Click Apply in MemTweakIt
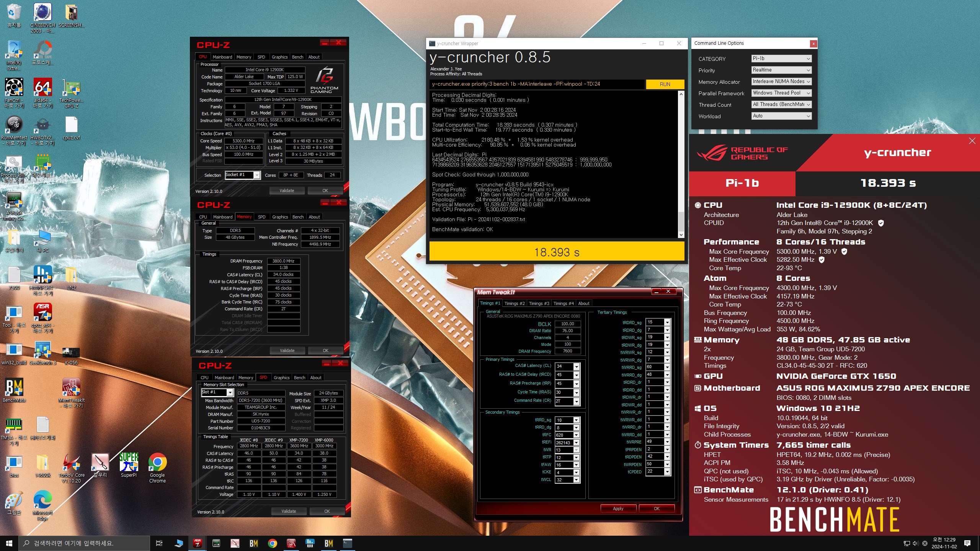Image resolution: width=980 pixels, height=551 pixels. coord(618,509)
